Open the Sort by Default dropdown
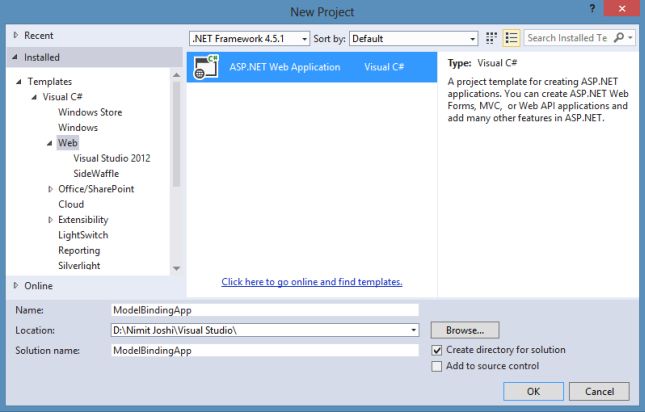Viewport: 645px width, 412px height. click(x=413, y=39)
